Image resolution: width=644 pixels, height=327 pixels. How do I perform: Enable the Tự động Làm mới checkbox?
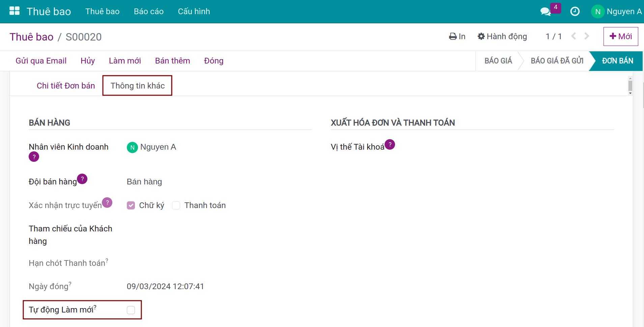[x=131, y=310]
